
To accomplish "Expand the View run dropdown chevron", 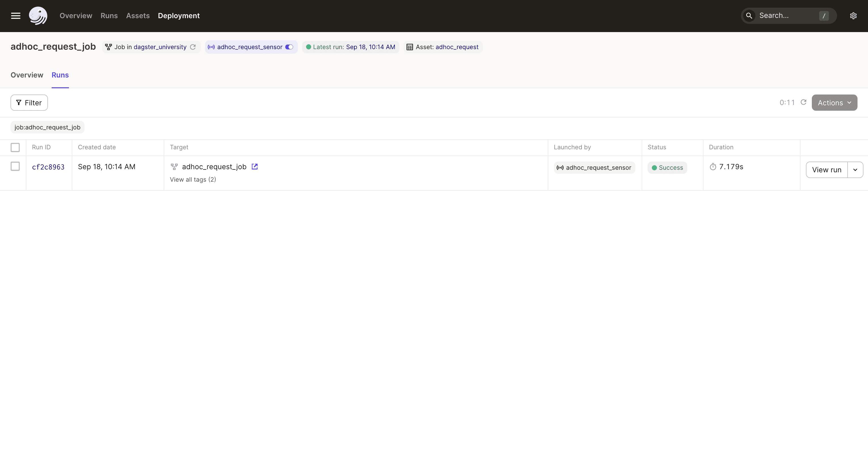I will [x=855, y=170].
